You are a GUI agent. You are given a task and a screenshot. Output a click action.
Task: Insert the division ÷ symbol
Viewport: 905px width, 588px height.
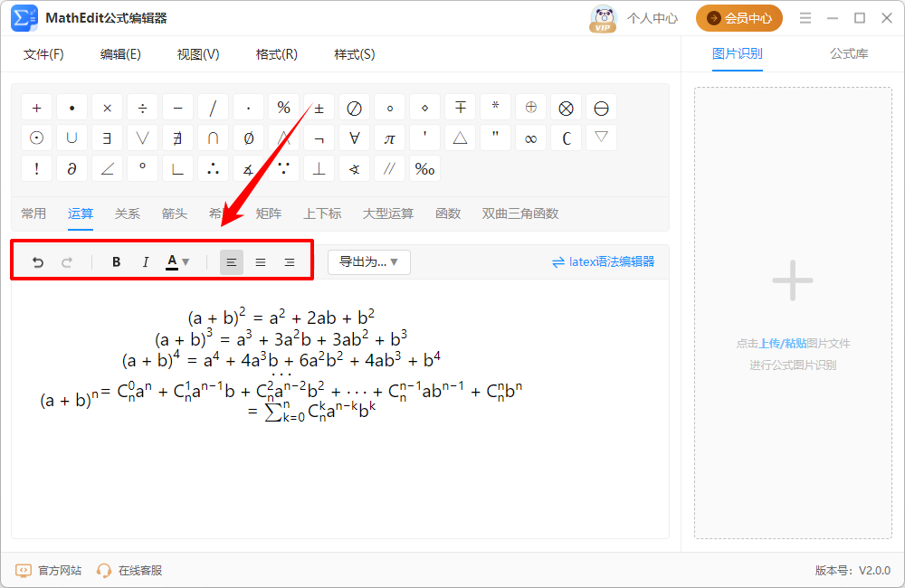click(x=143, y=108)
